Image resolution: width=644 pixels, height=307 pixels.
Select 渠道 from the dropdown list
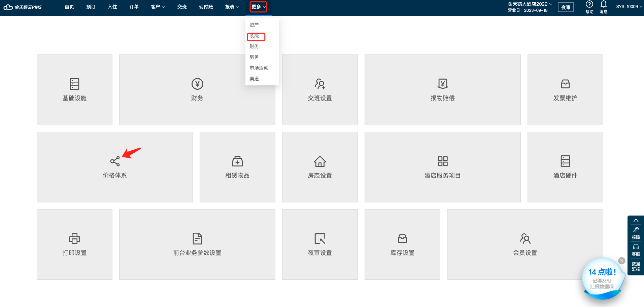tap(254, 79)
